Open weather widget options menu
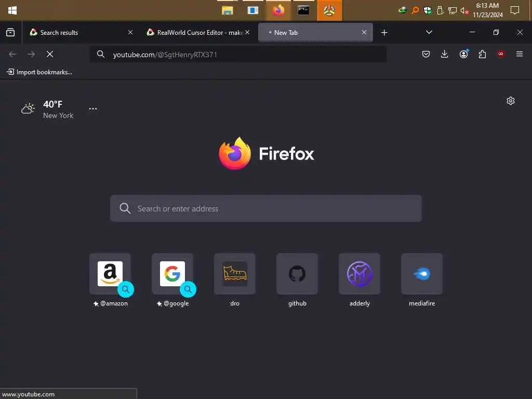 (93, 109)
